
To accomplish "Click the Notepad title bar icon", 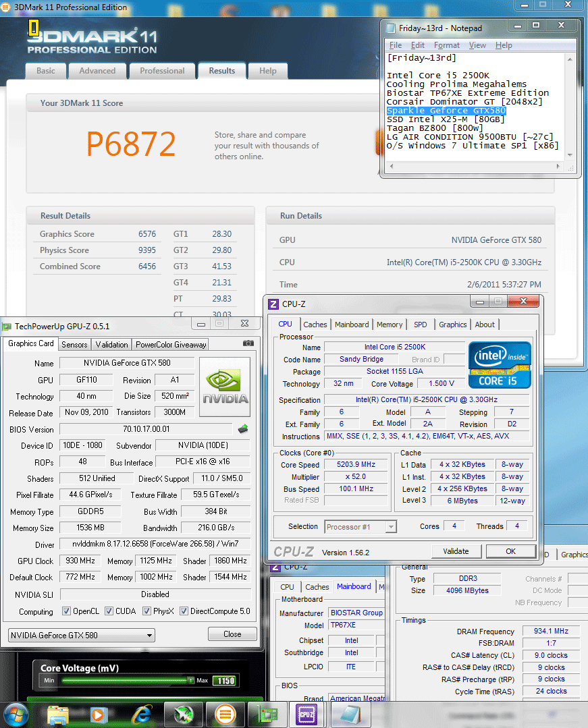I will [x=391, y=28].
